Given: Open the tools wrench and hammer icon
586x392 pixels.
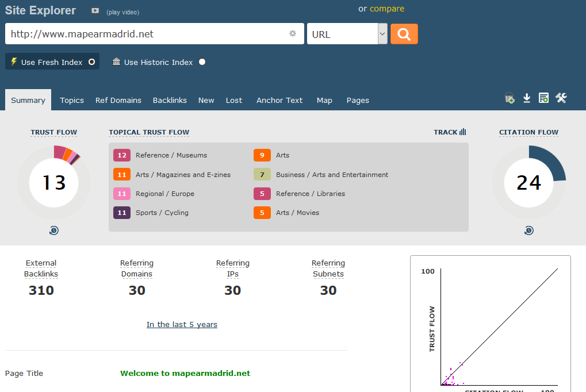Looking at the screenshot, I should coord(561,98).
